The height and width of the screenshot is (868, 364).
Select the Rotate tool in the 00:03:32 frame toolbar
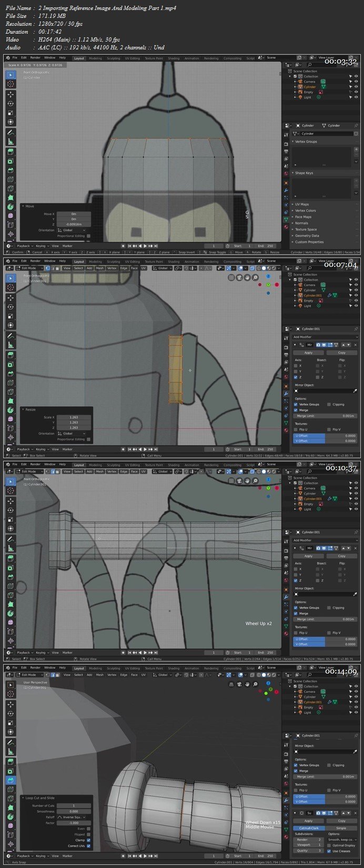11,104
